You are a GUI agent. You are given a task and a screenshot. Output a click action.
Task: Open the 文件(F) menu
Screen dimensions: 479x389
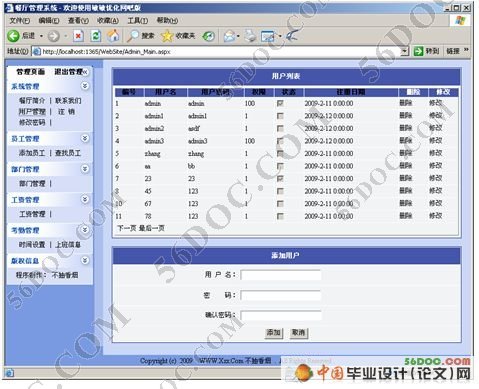20,21
